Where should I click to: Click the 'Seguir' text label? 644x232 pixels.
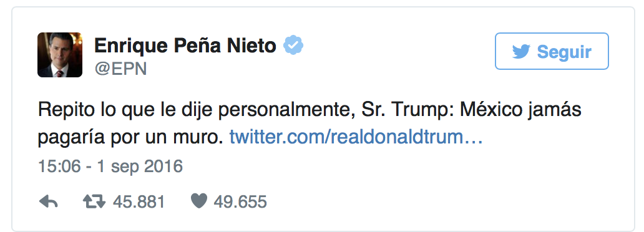point(564,52)
